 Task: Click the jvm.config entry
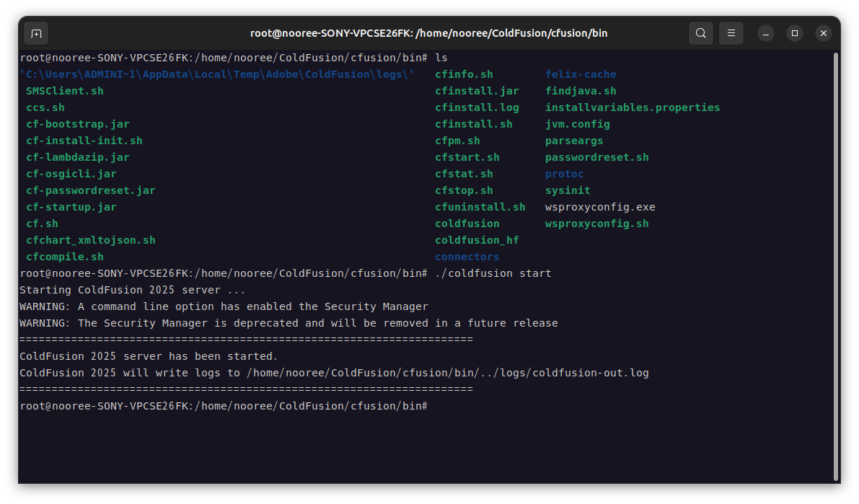[578, 124]
